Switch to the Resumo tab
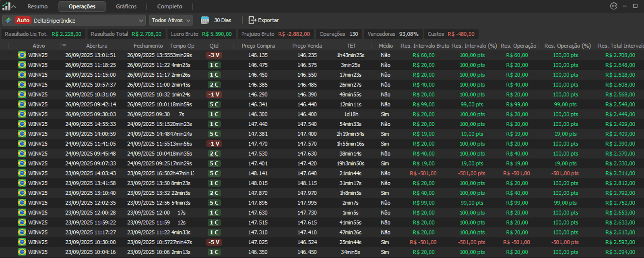Viewport: 644px width, 258px height. [37, 6]
